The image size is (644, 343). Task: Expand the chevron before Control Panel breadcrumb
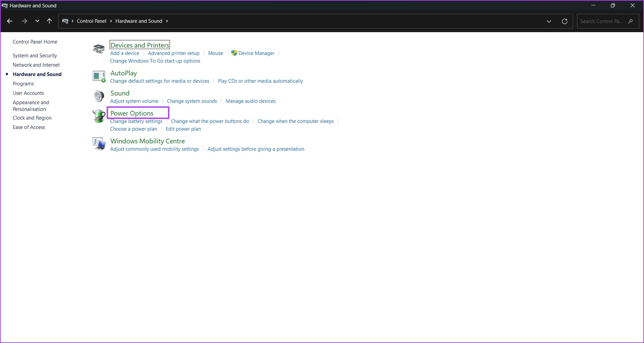coord(72,21)
